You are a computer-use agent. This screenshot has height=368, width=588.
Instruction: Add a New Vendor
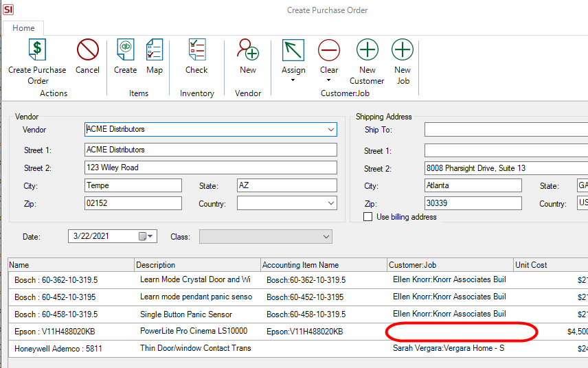[248, 50]
